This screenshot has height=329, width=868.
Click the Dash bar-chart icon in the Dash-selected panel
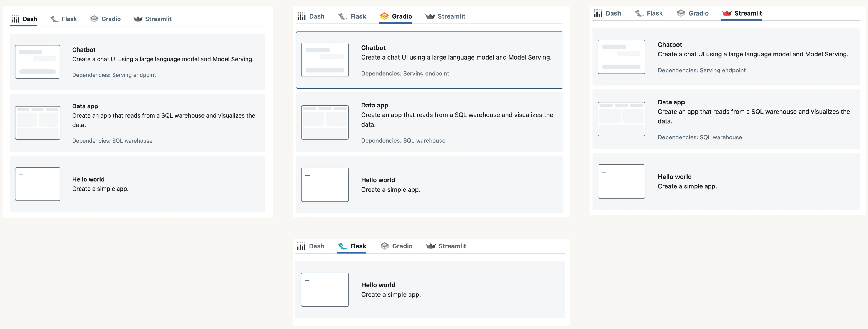(15, 19)
